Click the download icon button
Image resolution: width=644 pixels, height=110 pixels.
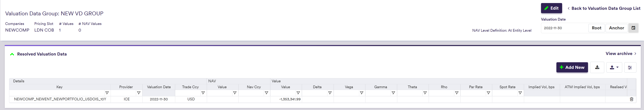[597, 67]
